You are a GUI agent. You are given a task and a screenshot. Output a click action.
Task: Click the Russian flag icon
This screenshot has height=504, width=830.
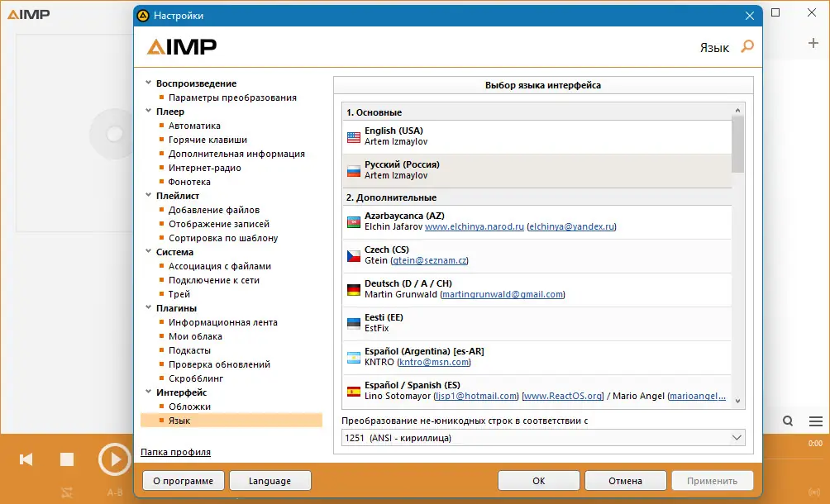point(354,171)
